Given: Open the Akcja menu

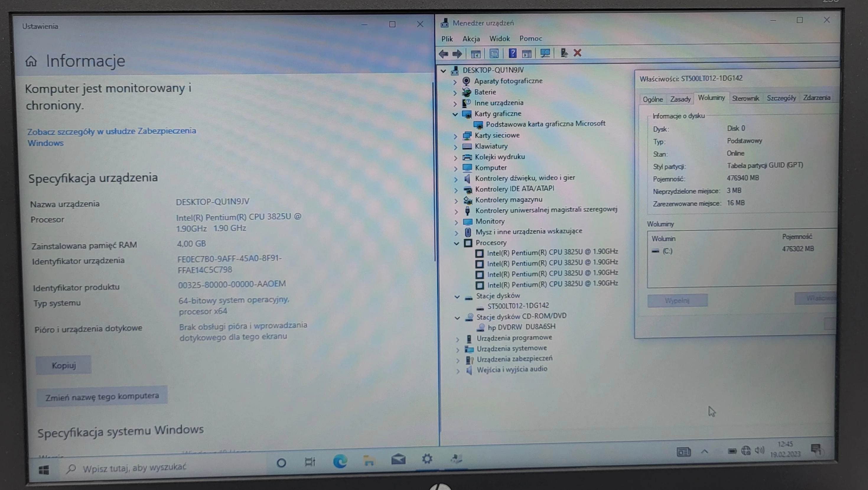Looking at the screenshot, I should pyautogui.click(x=471, y=39).
